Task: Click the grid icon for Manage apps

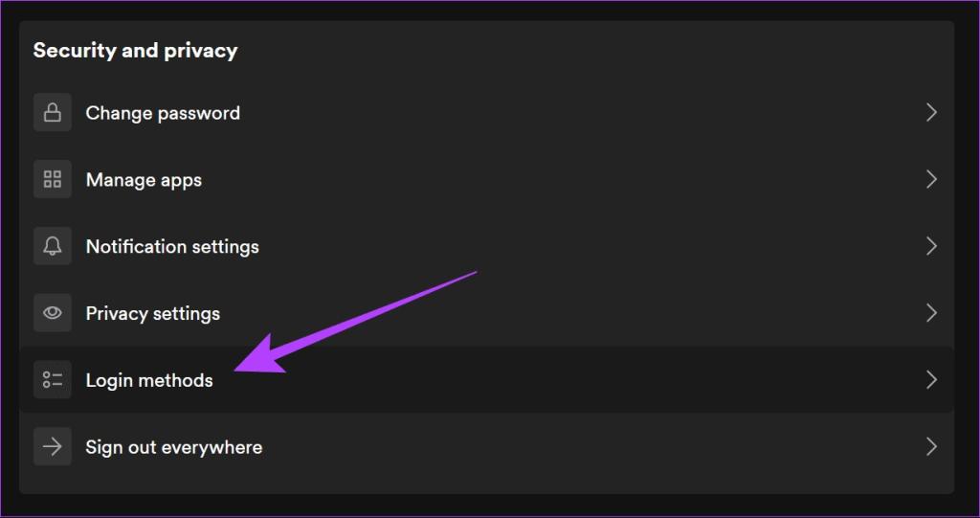Action: [x=53, y=180]
